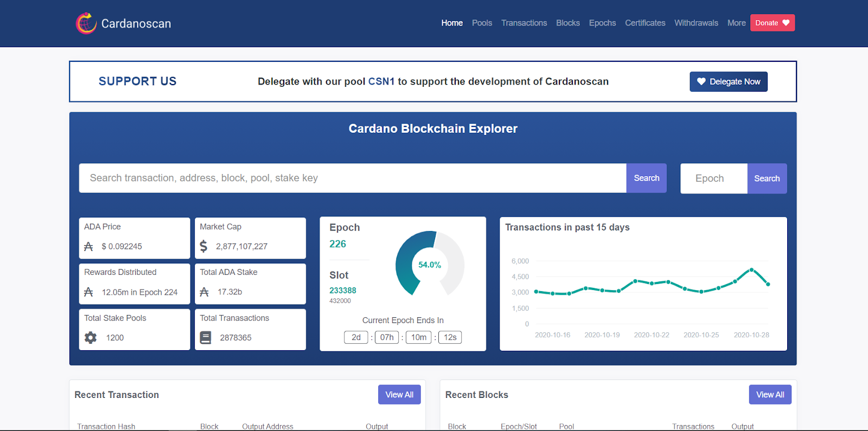This screenshot has height=431, width=868.
Task: Navigate to the Blocks page
Action: (567, 23)
